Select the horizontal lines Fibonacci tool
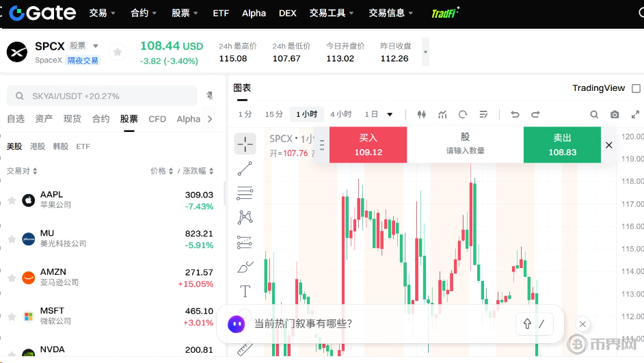The height and width of the screenshot is (363, 644). [x=245, y=193]
